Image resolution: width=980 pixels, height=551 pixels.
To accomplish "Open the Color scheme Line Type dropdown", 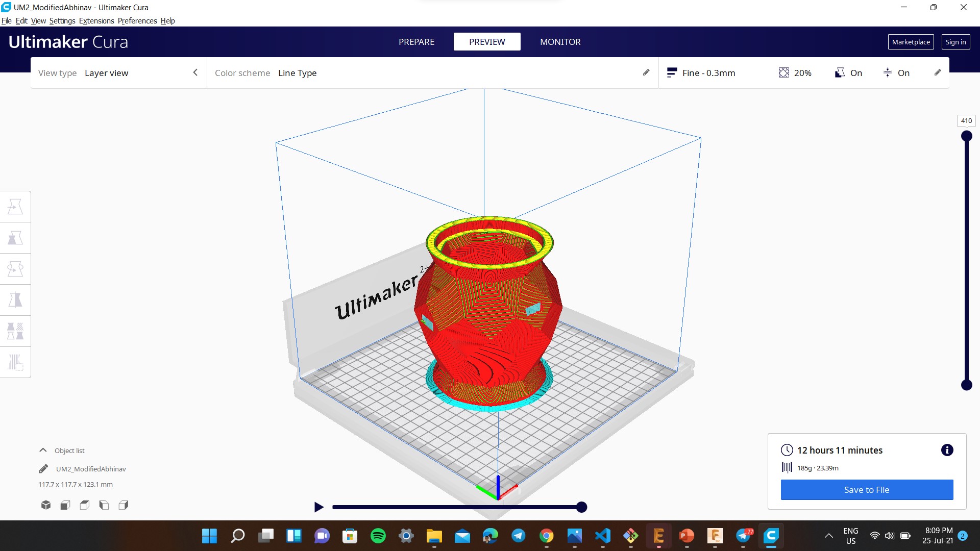I will 432,72.
